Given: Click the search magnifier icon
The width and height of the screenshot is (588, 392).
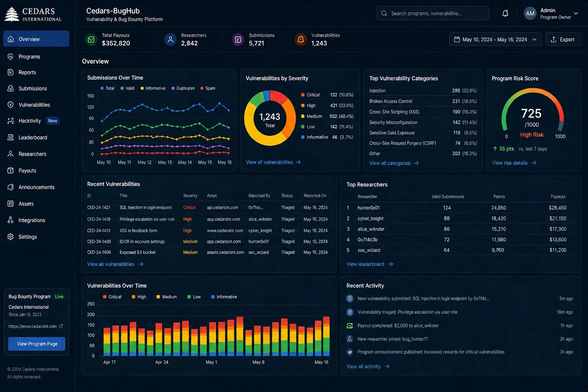Looking at the screenshot, I should click(x=384, y=13).
